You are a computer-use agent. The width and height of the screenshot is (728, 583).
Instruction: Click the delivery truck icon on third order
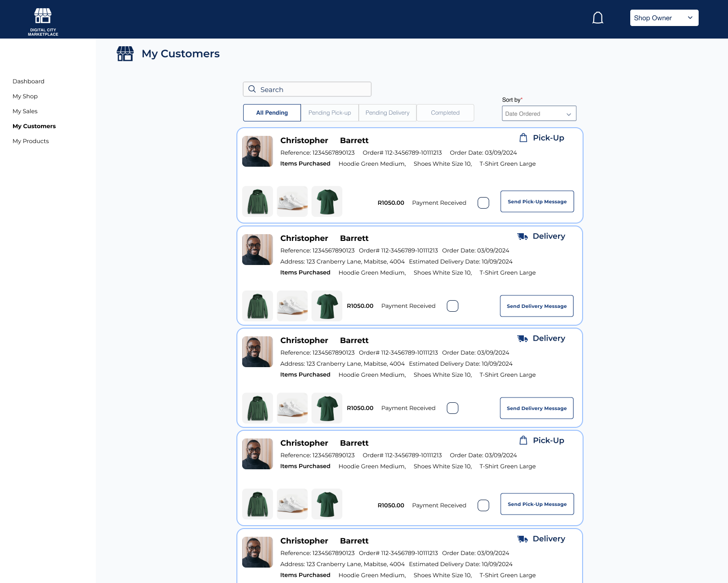click(522, 338)
